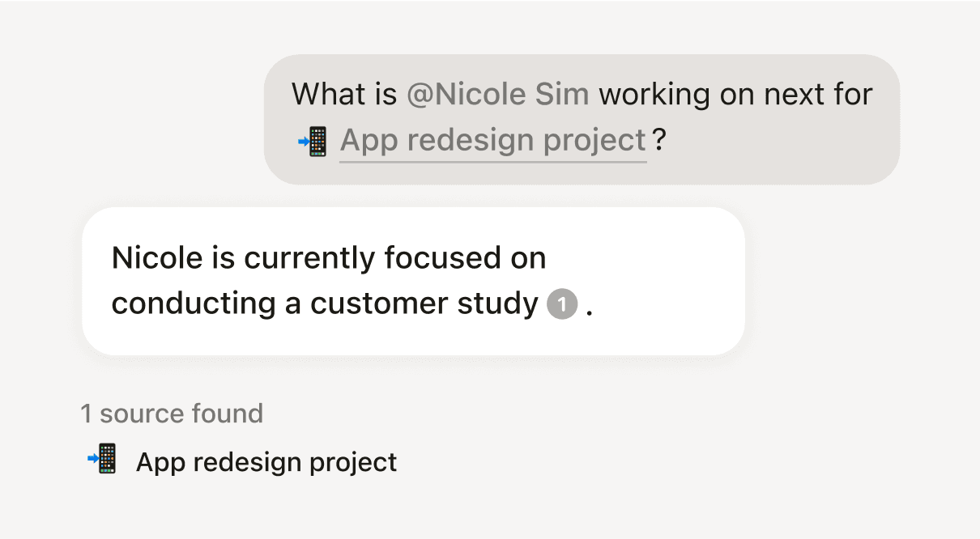The height and width of the screenshot is (539, 980).
Task: Click the question mark ending the question
Action: [659, 141]
